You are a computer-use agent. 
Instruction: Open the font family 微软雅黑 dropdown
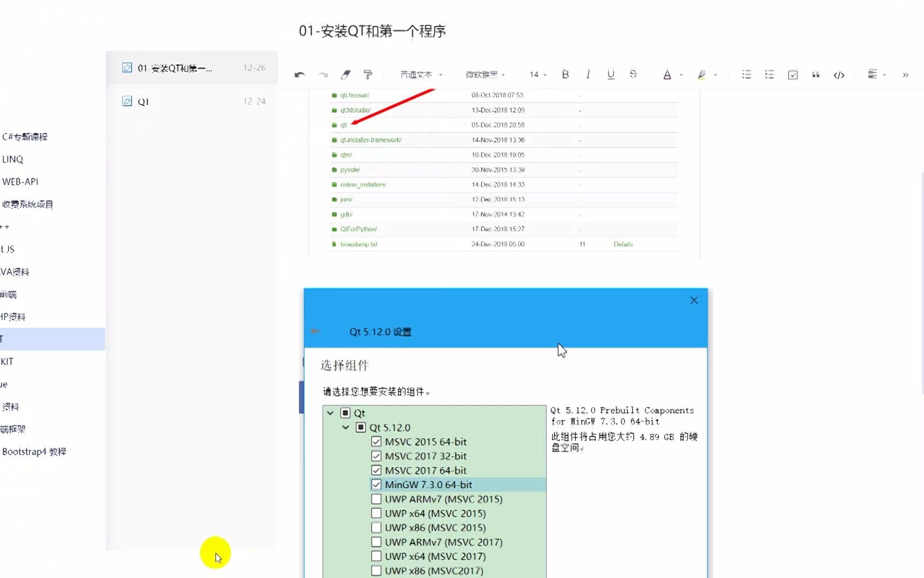coord(485,75)
